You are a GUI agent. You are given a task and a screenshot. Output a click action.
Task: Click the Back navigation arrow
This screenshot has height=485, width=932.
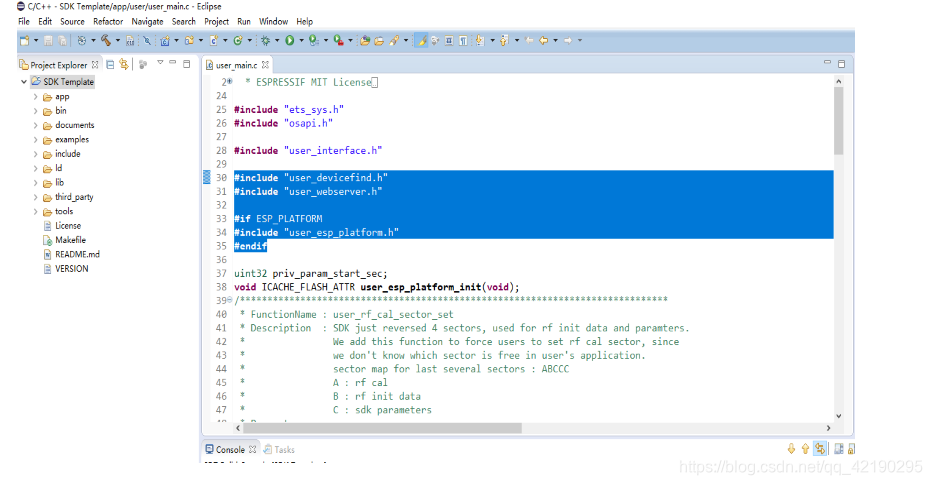click(x=543, y=40)
